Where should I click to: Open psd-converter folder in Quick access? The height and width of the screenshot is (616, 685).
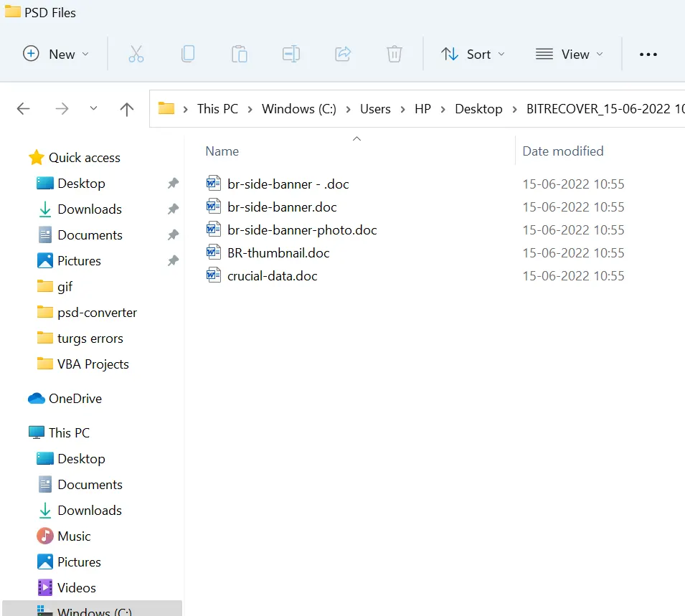tap(97, 313)
